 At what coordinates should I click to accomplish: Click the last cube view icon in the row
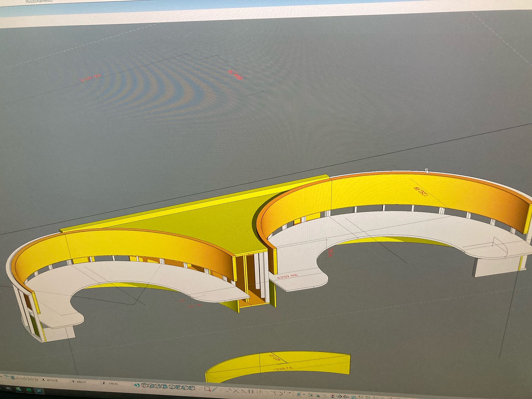[192, 388]
